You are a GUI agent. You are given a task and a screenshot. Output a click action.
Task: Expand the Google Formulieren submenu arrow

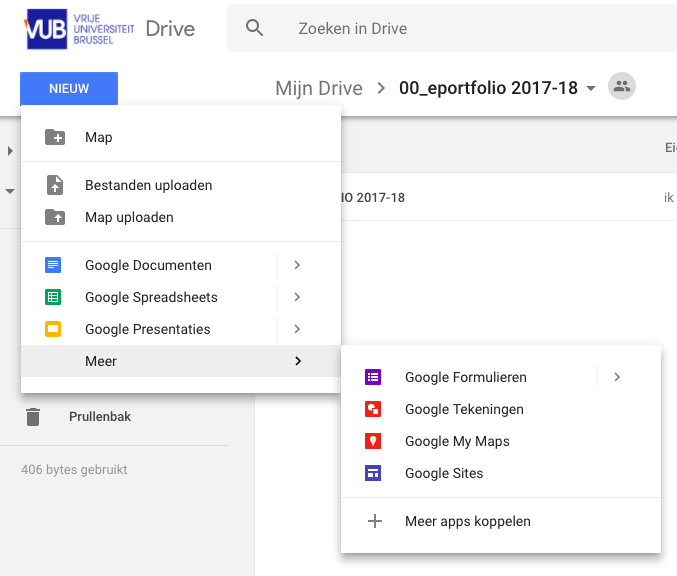[617, 377]
